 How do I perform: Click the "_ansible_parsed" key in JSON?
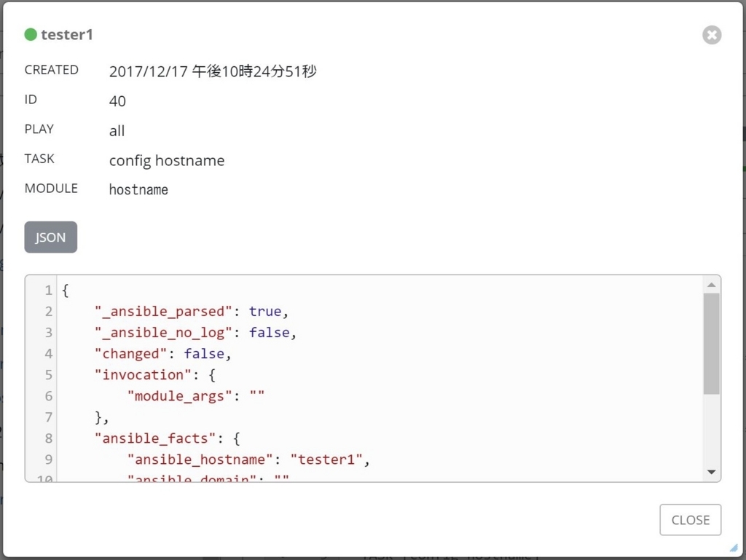(163, 312)
